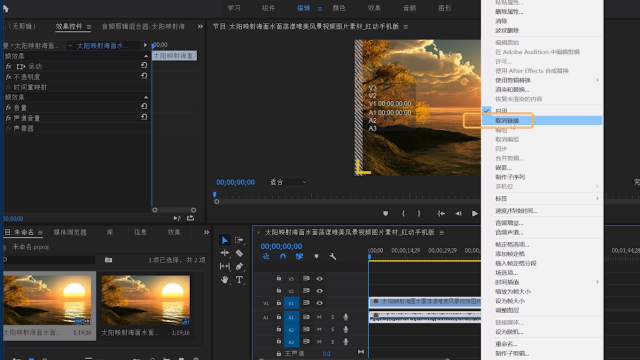Click the A1 voice-over record microphone

point(346,317)
